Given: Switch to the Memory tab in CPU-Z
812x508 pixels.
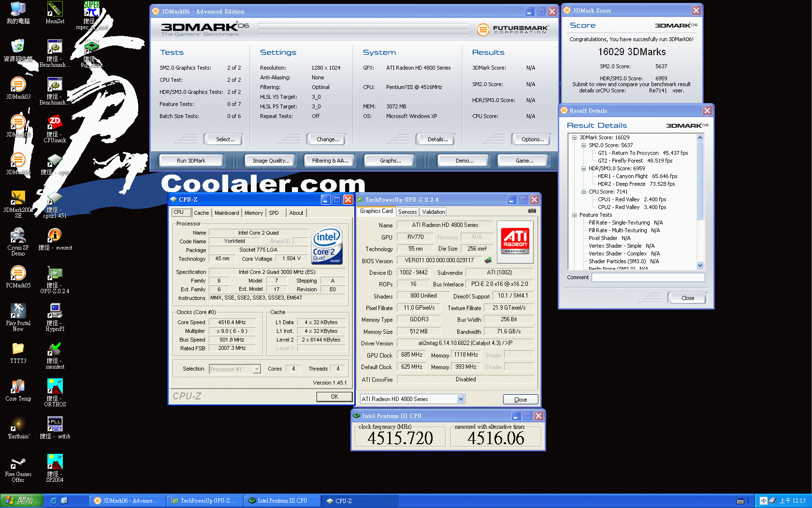Looking at the screenshot, I should click(x=254, y=213).
